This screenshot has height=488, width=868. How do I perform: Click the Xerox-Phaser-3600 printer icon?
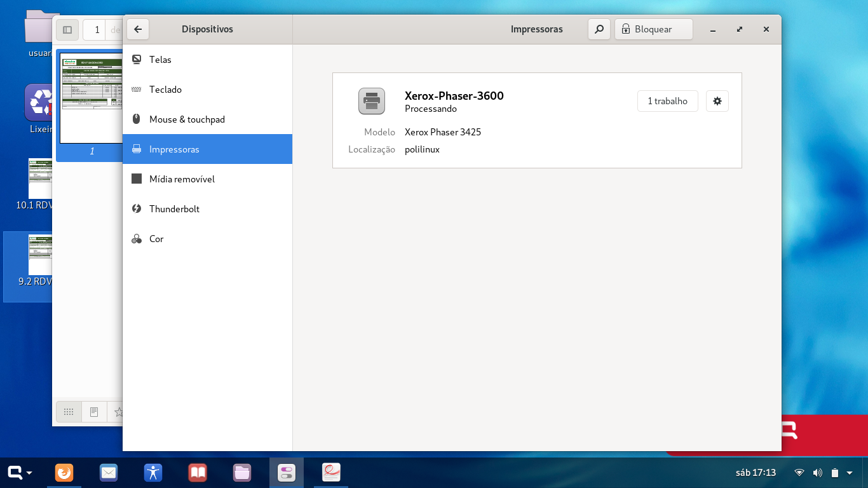tap(372, 101)
